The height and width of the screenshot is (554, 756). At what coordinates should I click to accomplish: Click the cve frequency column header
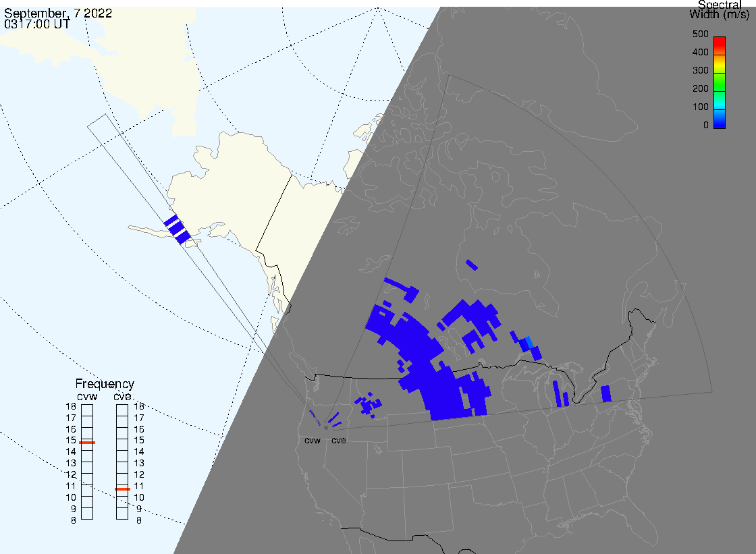tap(122, 396)
